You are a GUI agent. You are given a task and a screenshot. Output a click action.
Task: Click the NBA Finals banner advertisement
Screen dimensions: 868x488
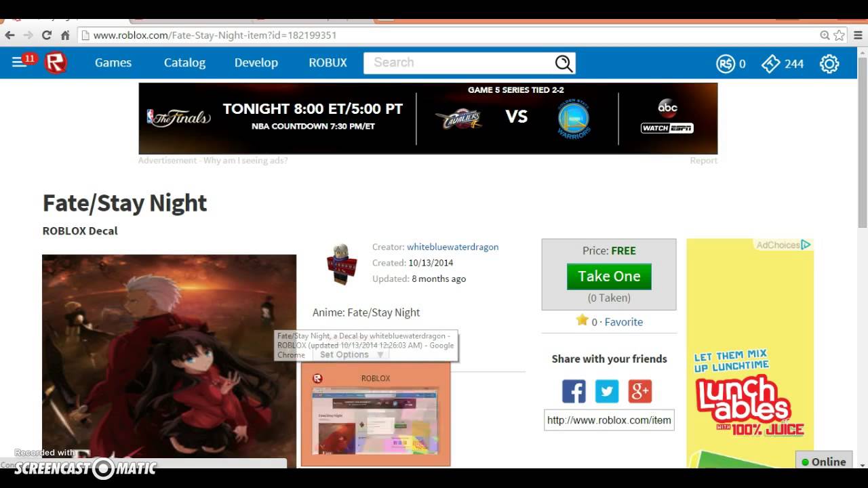click(x=428, y=119)
